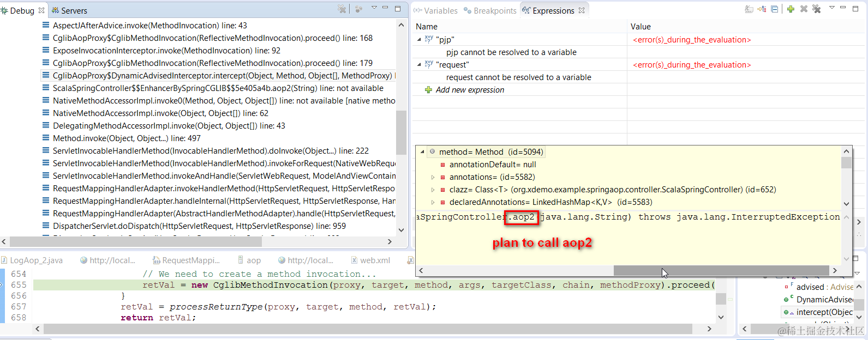
Task: Click the scroll-down arrow of popup variable tree
Action: coord(847,204)
